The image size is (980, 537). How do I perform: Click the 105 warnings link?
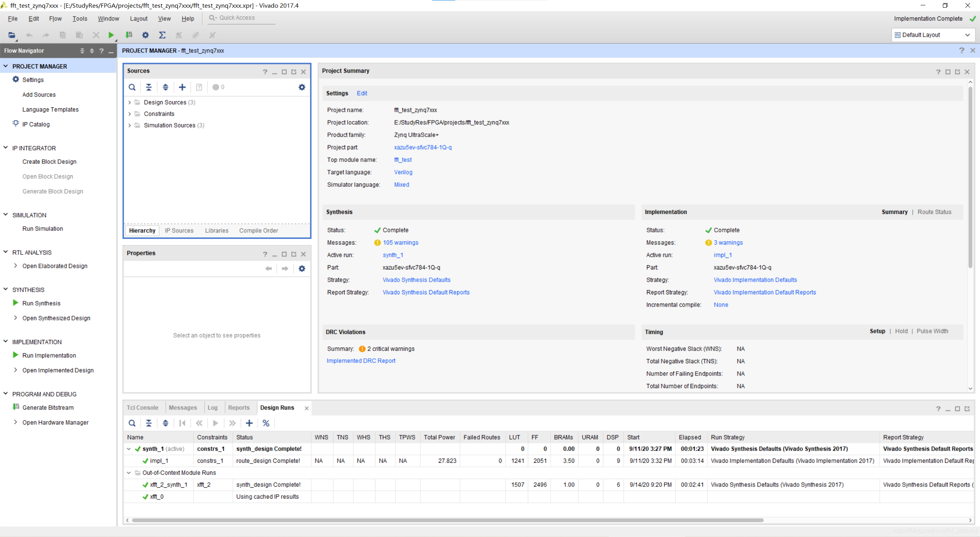tap(400, 243)
